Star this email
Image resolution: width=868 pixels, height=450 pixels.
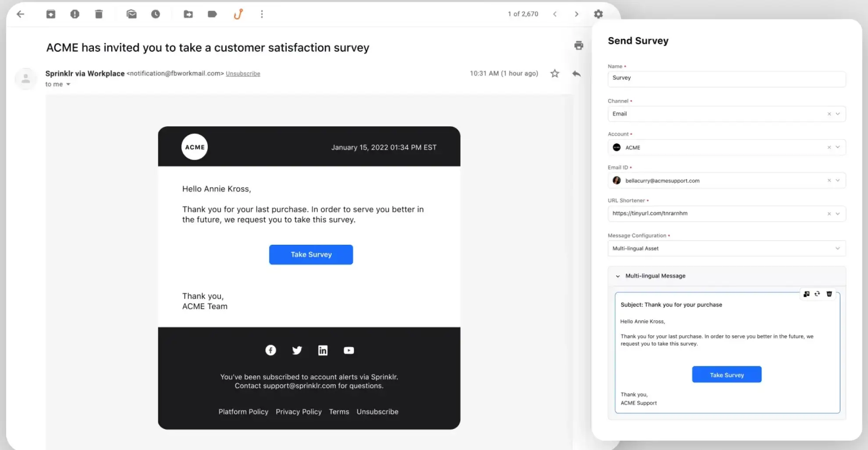click(555, 73)
